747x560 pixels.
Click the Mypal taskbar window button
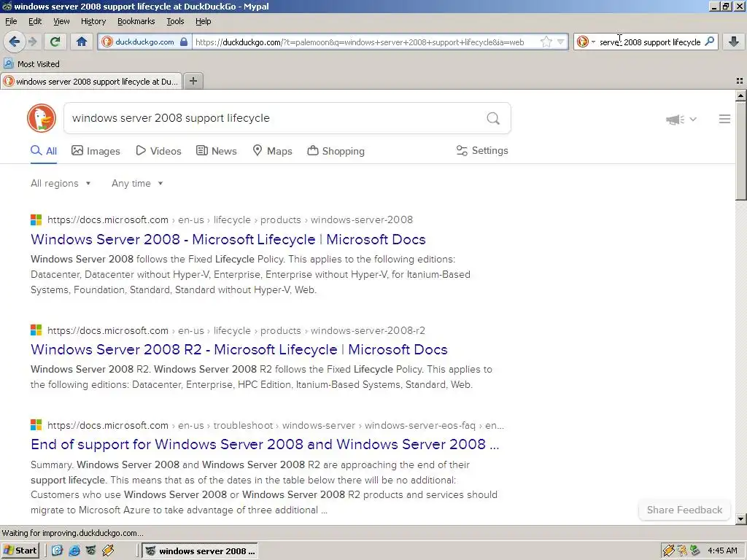point(200,551)
